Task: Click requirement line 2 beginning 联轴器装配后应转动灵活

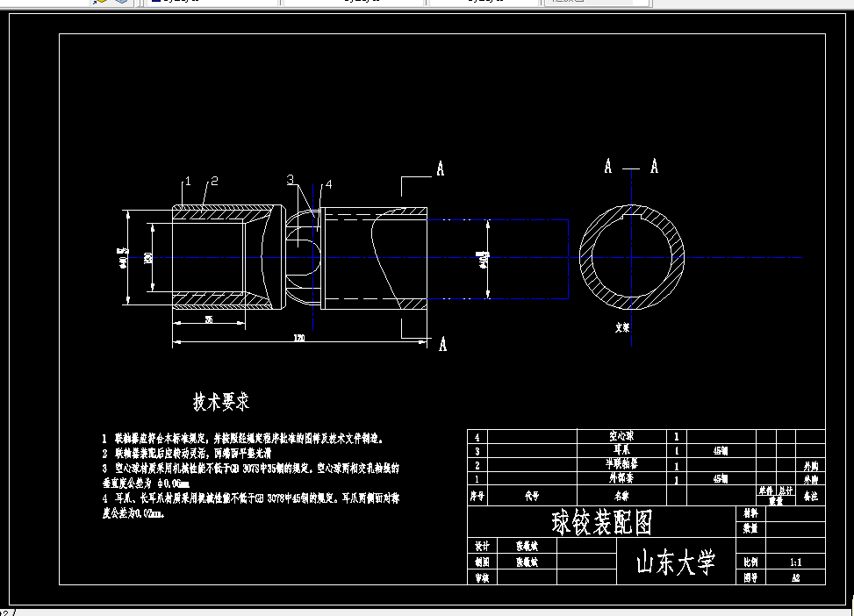Action: click(186, 453)
